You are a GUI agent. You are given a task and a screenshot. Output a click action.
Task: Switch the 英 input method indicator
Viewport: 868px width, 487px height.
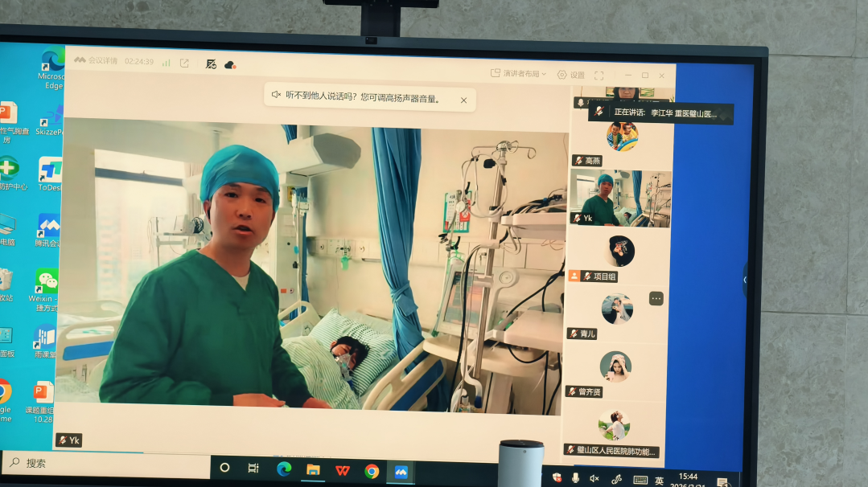pos(659,481)
